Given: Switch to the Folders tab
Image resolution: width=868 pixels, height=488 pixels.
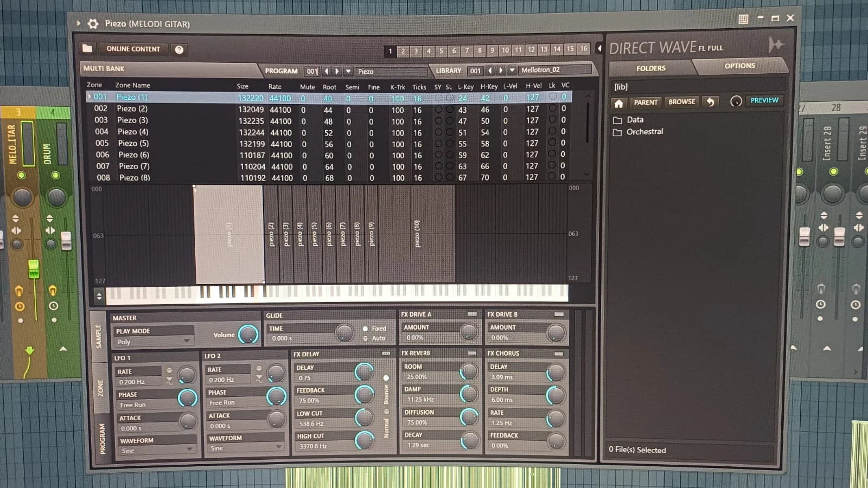Looking at the screenshot, I should tap(651, 68).
